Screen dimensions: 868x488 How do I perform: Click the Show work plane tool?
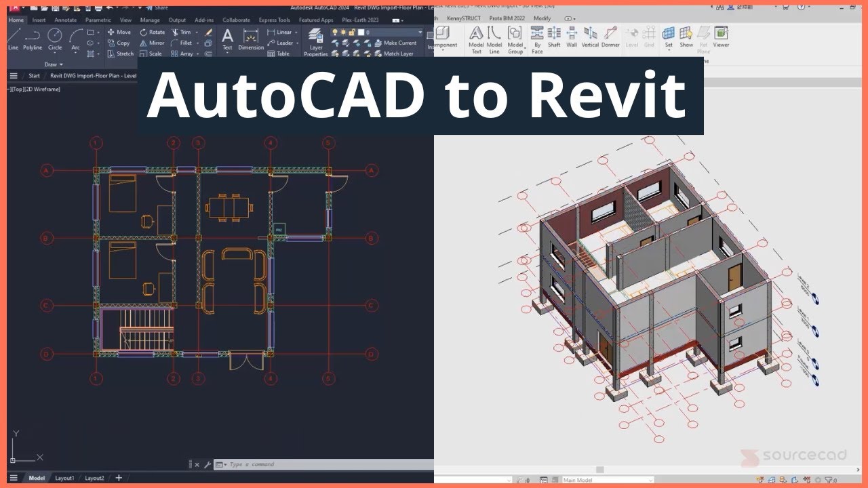click(686, 38)
